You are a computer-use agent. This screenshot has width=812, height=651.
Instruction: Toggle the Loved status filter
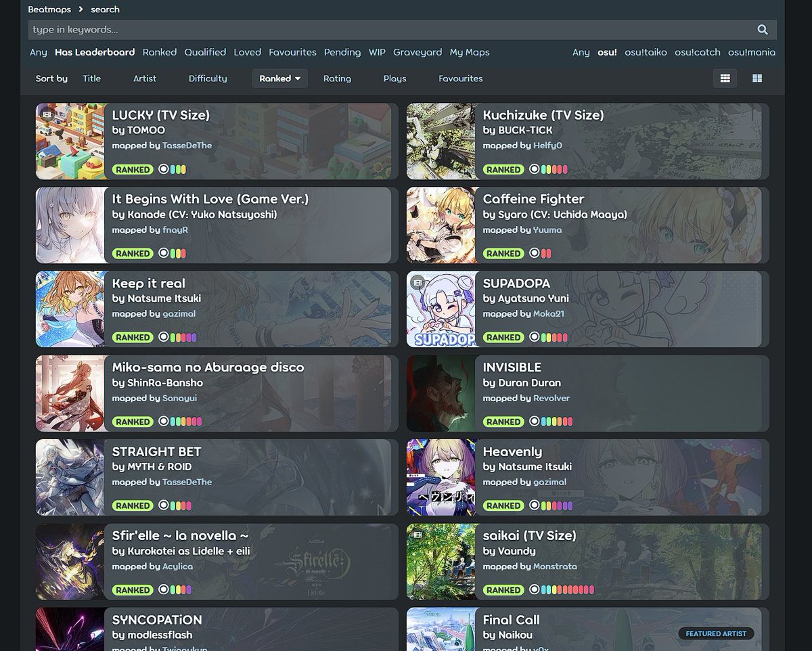point(248,52)
